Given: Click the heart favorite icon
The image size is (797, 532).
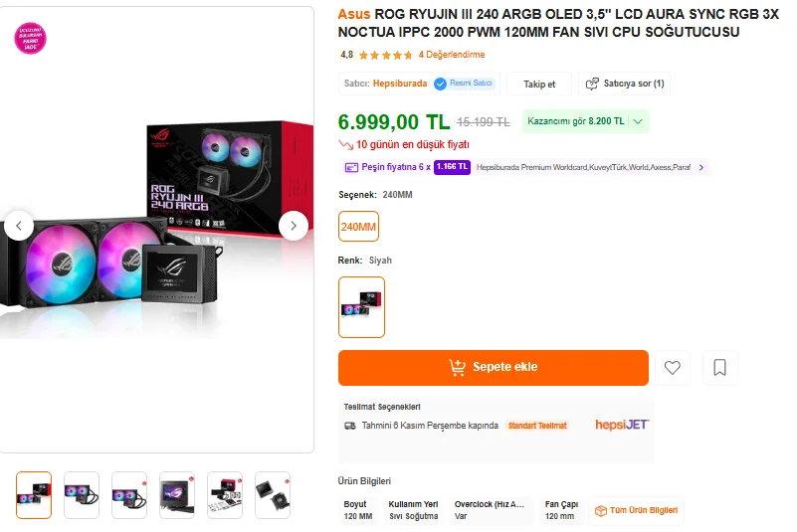Looking at the screenshot, I should [x=673, y=368].
